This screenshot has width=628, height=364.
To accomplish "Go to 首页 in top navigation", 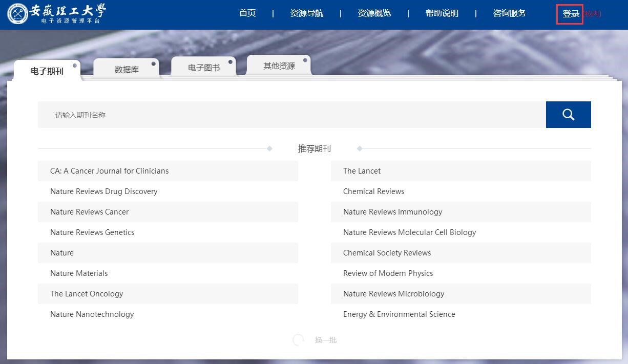I will 247,13.
